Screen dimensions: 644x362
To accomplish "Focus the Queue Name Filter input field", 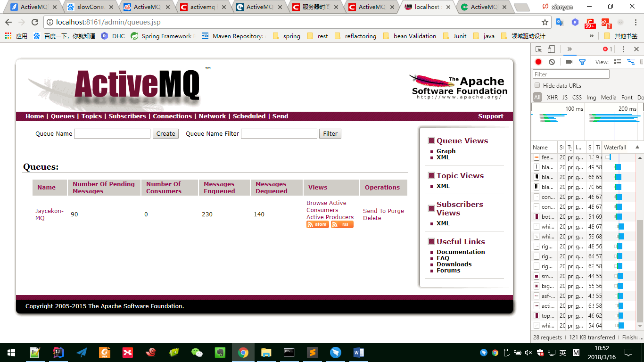I will pos(279,133).
